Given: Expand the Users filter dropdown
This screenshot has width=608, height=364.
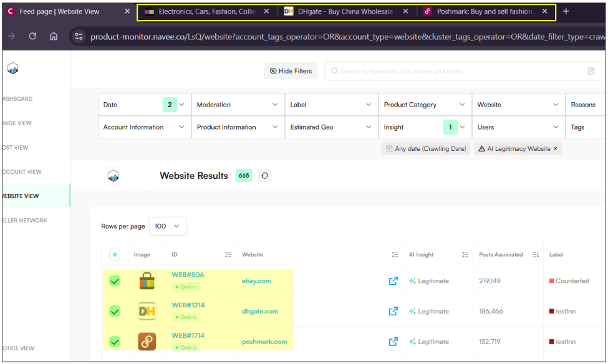Looking at the screenshot, I should click(518, 127).
